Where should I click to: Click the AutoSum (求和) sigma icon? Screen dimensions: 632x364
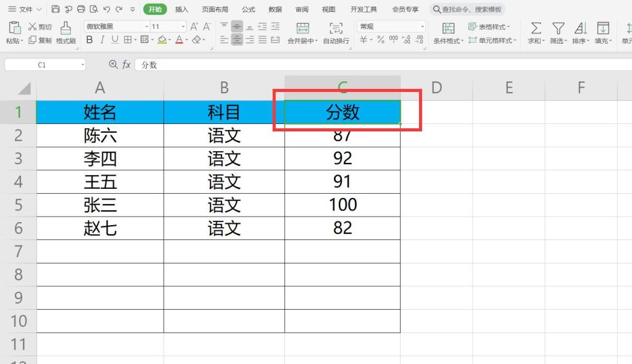(x=536, y=28)
